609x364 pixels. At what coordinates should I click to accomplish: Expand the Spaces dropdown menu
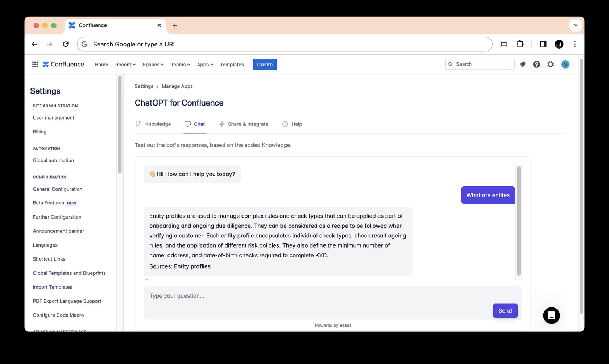click(x=153, y=65)
